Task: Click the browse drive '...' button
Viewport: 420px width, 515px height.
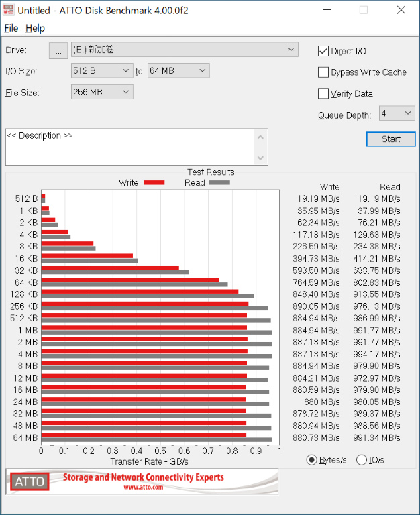Action: point(58,50)
